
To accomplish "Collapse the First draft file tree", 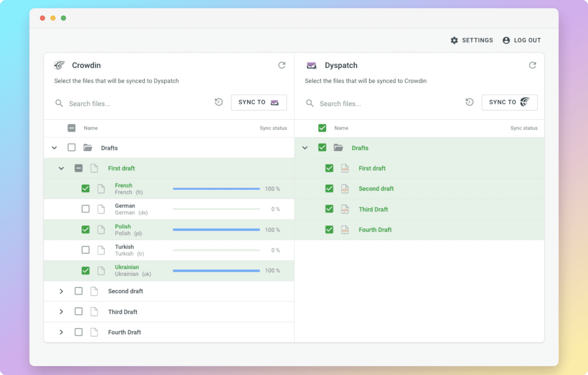I will pyautogui.click(x=61, y=168).
